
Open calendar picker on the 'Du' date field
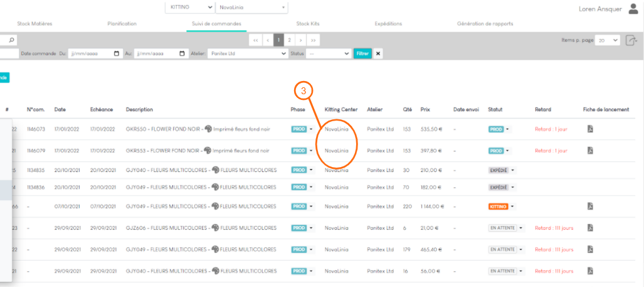pyautogui.click(x=117, y=54)
